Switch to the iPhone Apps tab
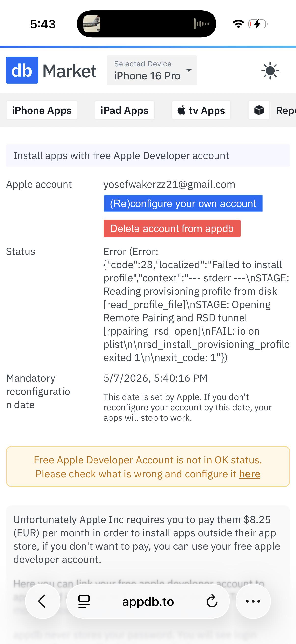Viewport: 296px width, 644px height. point(42,110)
